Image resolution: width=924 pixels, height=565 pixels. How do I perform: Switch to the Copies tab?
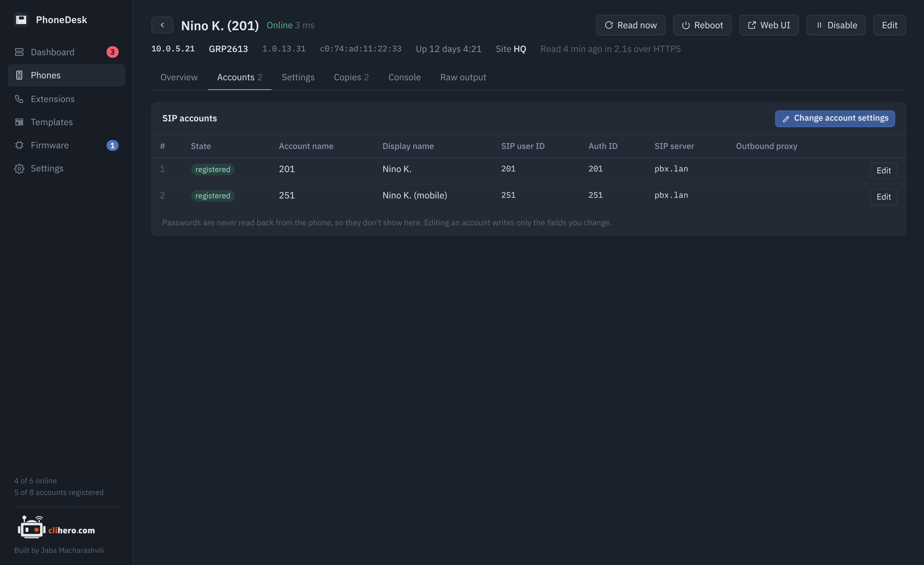pos(351,77)
